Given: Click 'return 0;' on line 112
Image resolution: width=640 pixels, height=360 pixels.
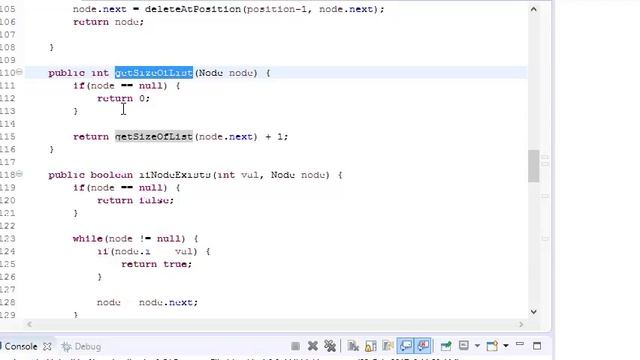Looking at the screenshot, I should tap(124, 98).
